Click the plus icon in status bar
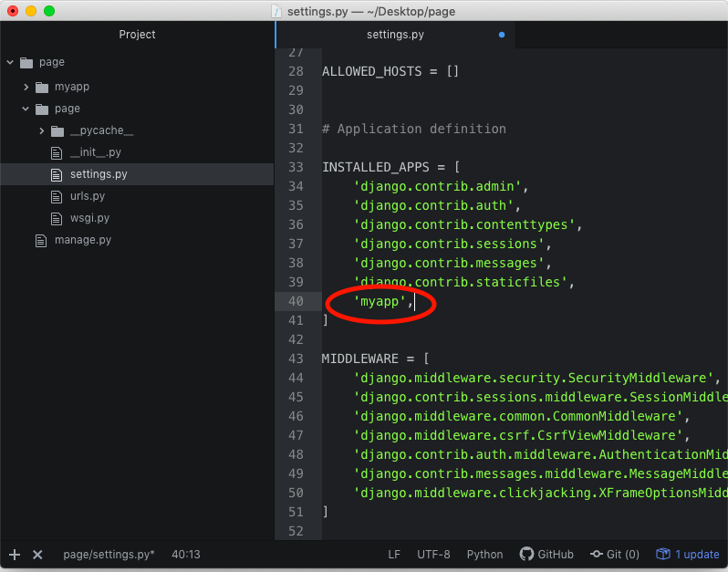Screen dimensions: 728x572 (x=15, y=555)
